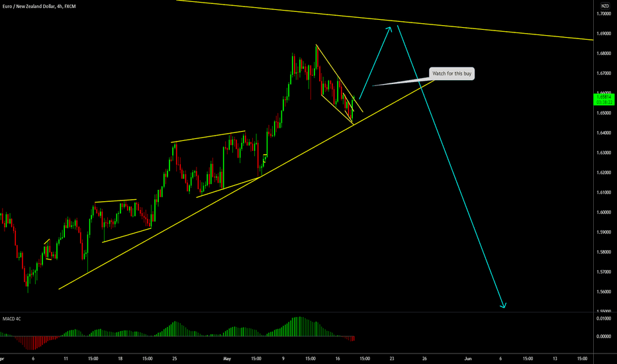617x364 pixels.
Task: Select the descending yellow resistance line at top
Action: coord(385,20)
